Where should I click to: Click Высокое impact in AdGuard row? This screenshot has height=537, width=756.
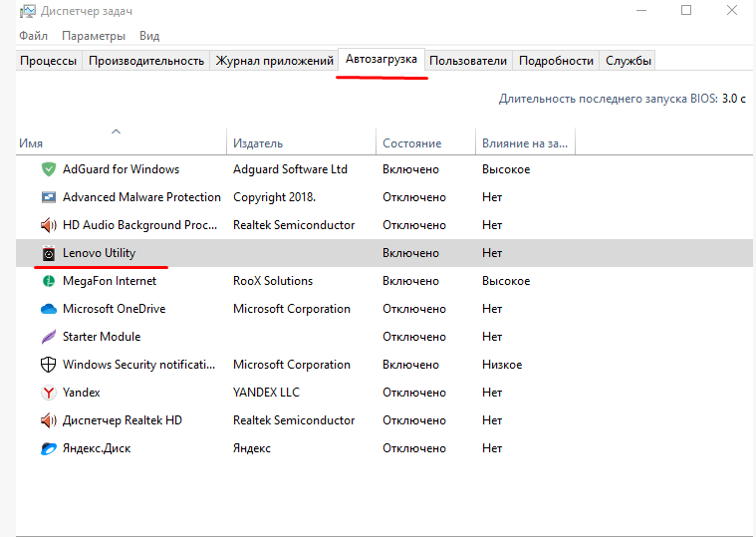pos(506,169)
